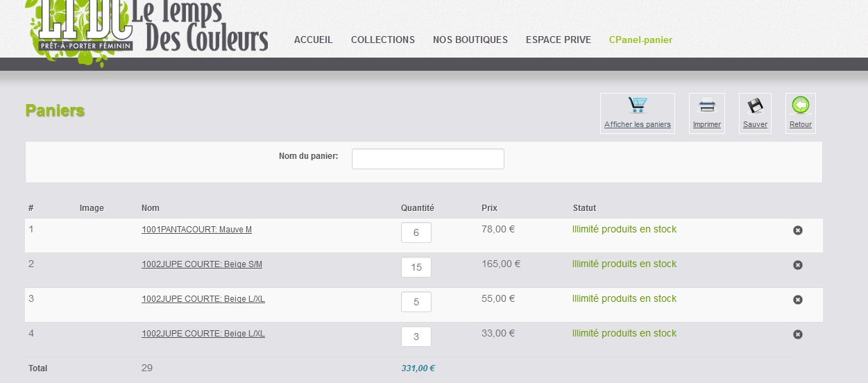868x383 pixels.
Task: Click the green back arrow Retour icon
Action: point(801,105)
